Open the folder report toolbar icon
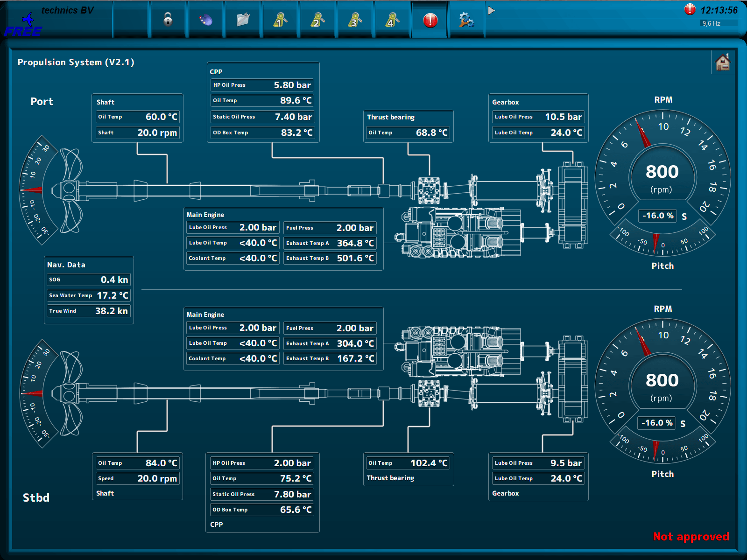Image resolution: width=747 pixels, height=560 pixels. click(x=243, y=20)
